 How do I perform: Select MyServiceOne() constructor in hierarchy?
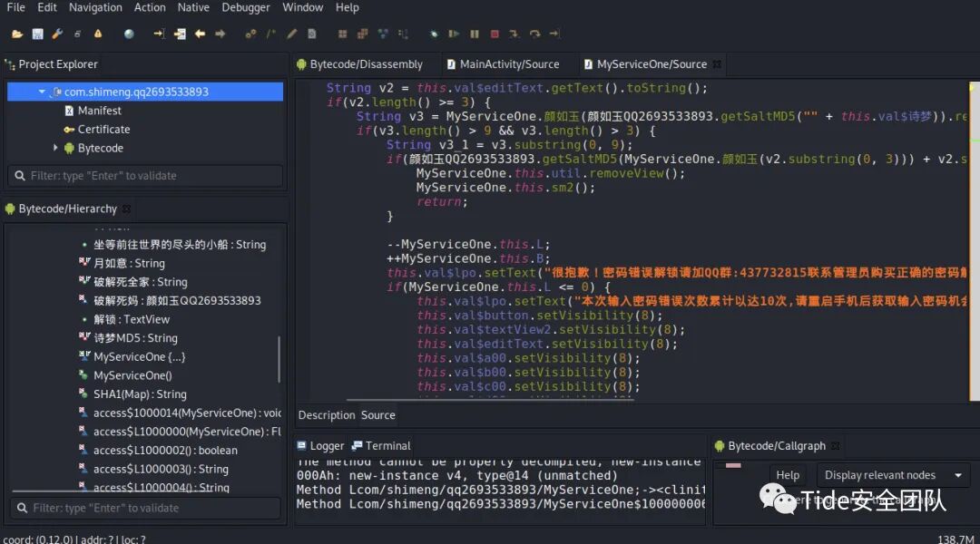point(132,375)
